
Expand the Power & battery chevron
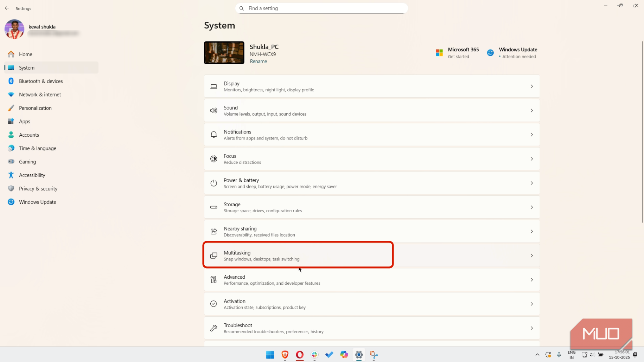[x=531, y=183]
